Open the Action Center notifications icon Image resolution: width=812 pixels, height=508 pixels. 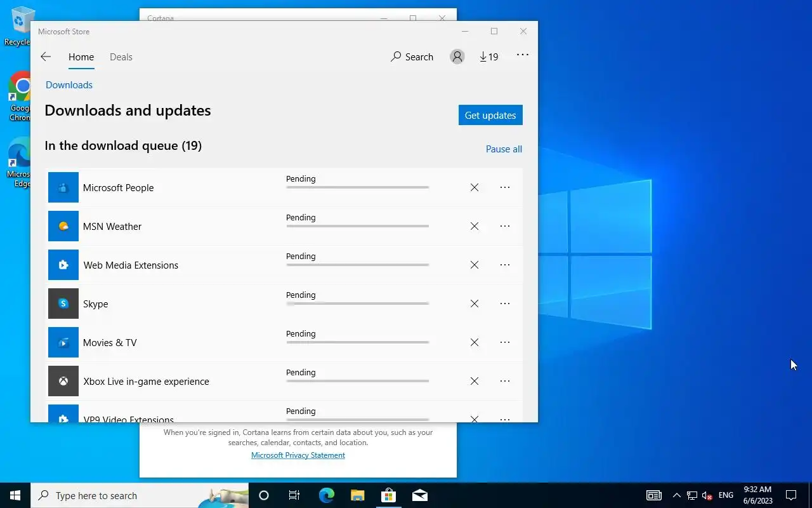[791, 495]
